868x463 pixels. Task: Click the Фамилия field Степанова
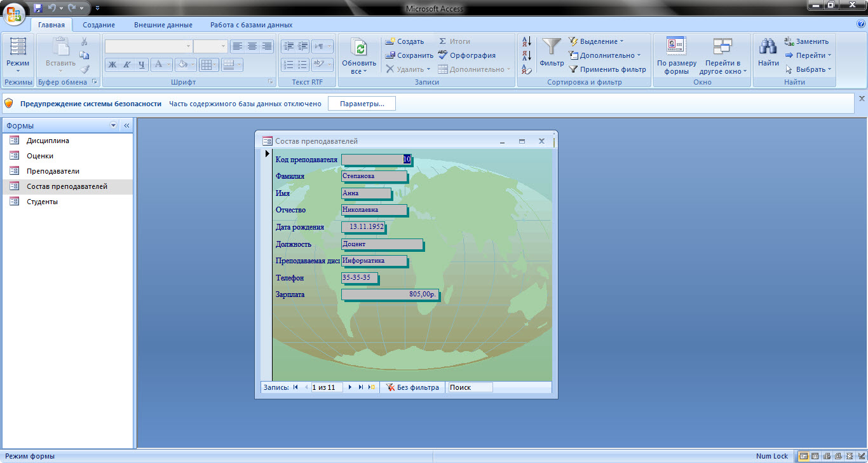pos(373,176)
